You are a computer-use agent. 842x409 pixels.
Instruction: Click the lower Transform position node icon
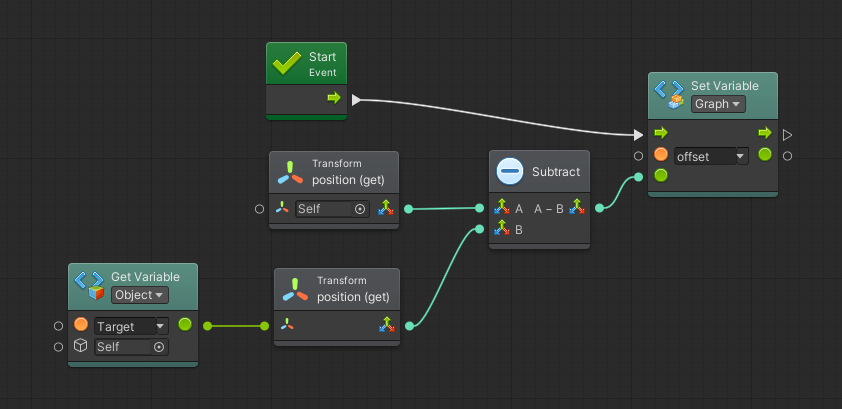[x=295, y=289]
